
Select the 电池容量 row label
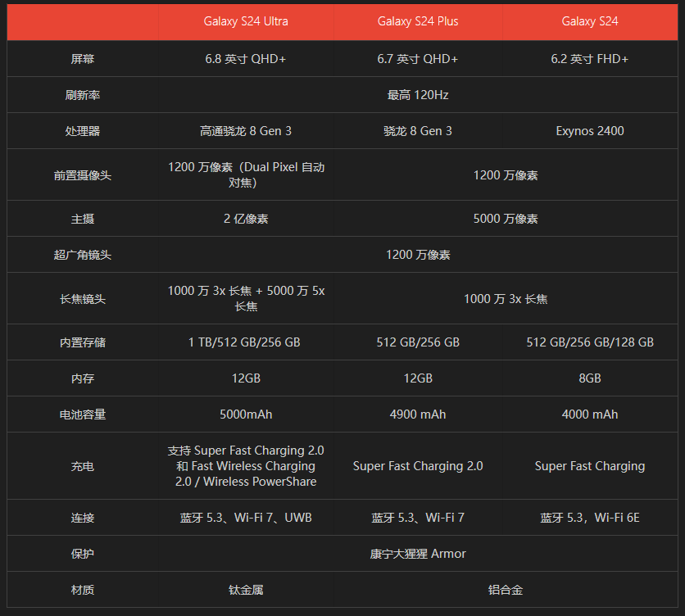pyautogui.click(x=83, y=414)
